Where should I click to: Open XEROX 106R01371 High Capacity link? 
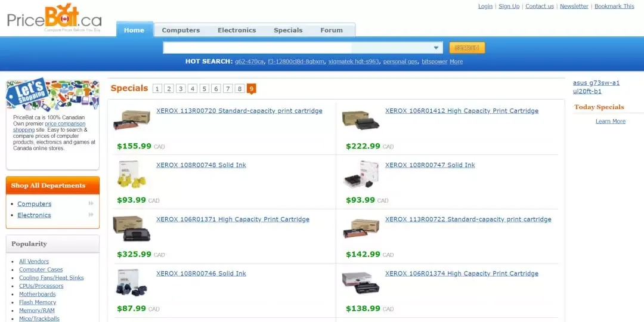[x=233, y=219]
